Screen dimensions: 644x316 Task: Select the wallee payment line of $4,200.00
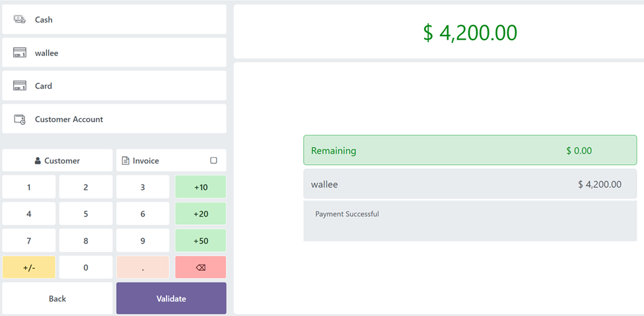[x=470, y=185]
